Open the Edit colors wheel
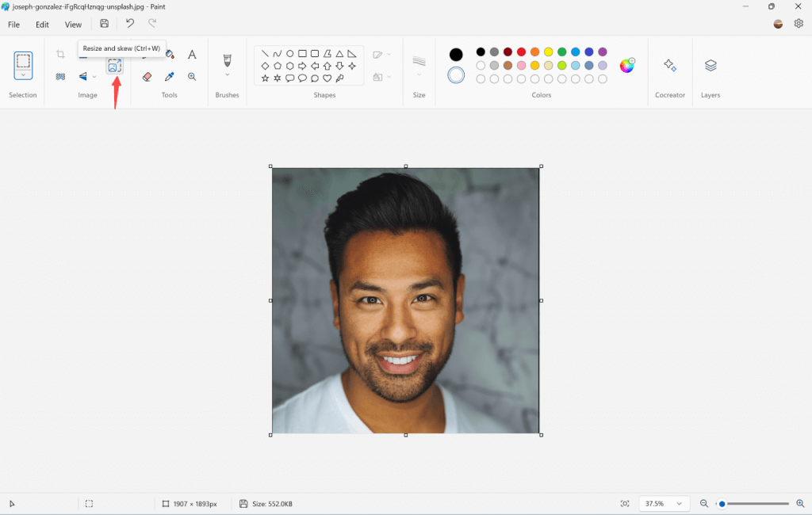This screenshot has height=515, width=812. tap(626, 66)
